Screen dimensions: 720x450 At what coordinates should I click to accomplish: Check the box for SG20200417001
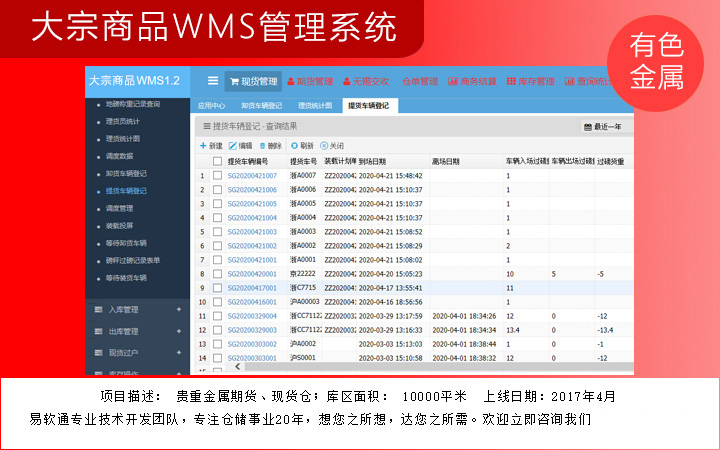coord(218,288)
